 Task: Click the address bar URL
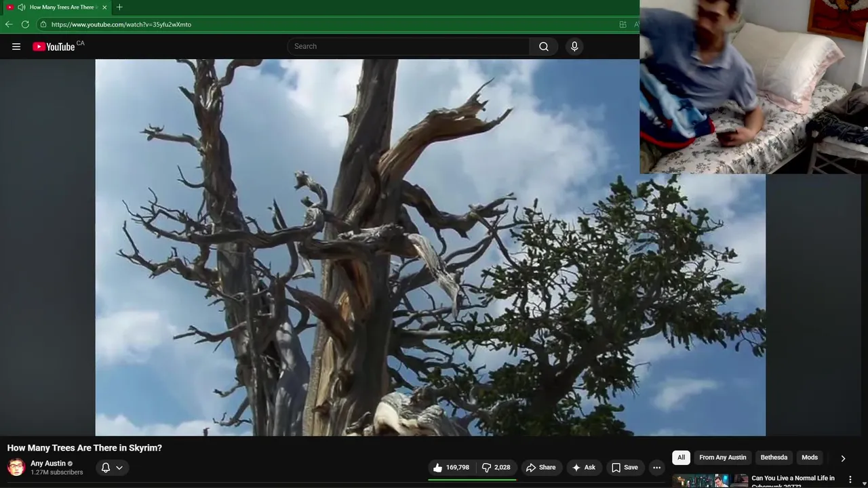pos(121,24)
